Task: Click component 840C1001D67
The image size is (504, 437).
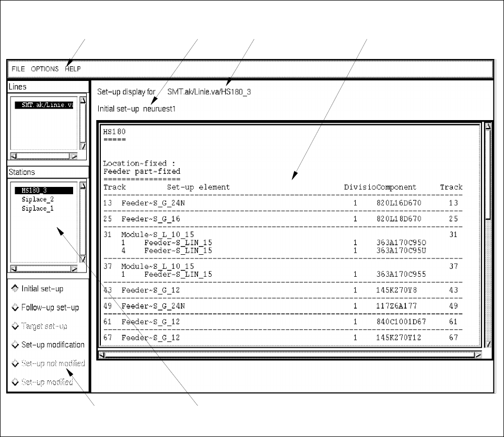Action: pyautogui.click(x=401, y=322)
